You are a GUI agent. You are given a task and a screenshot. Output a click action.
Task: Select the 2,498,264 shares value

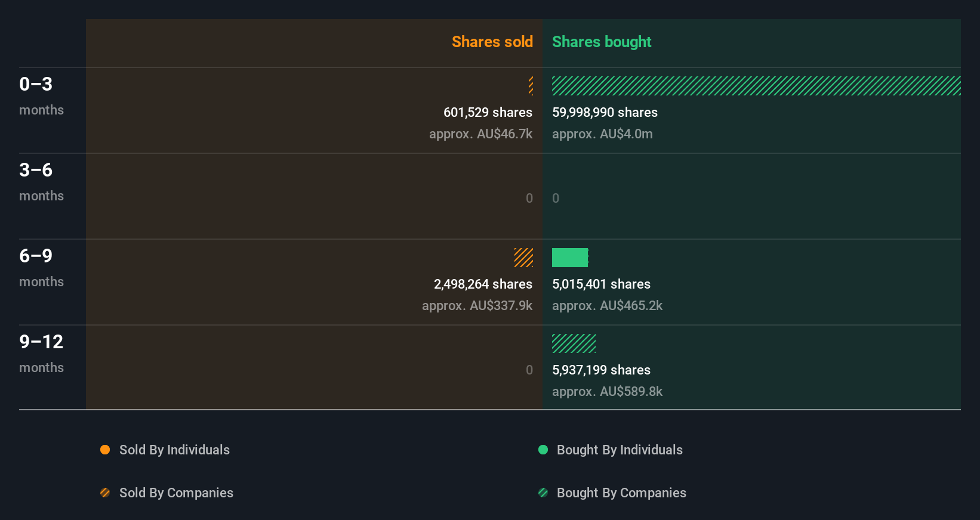click(483, 284)
